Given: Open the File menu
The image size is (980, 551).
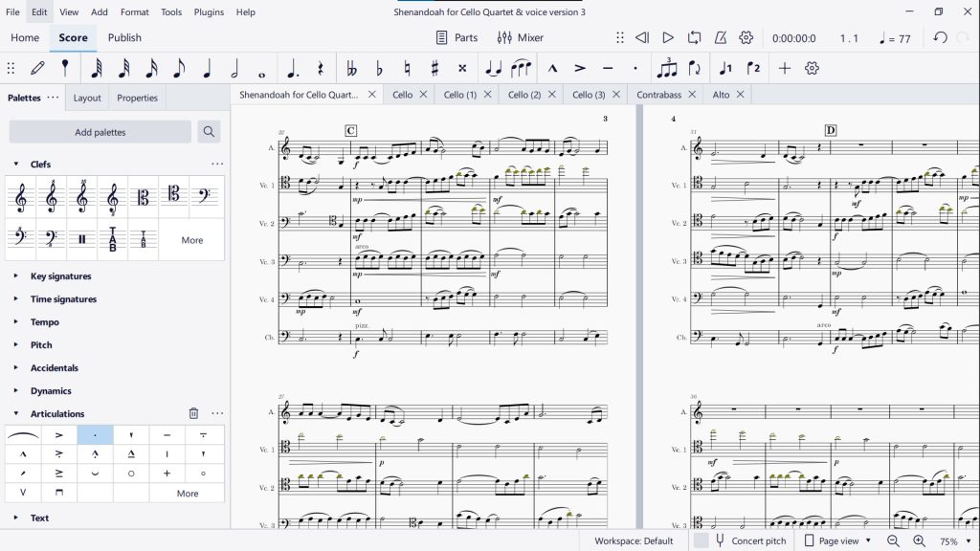Looking at the screenshot, I should (12, 11).
